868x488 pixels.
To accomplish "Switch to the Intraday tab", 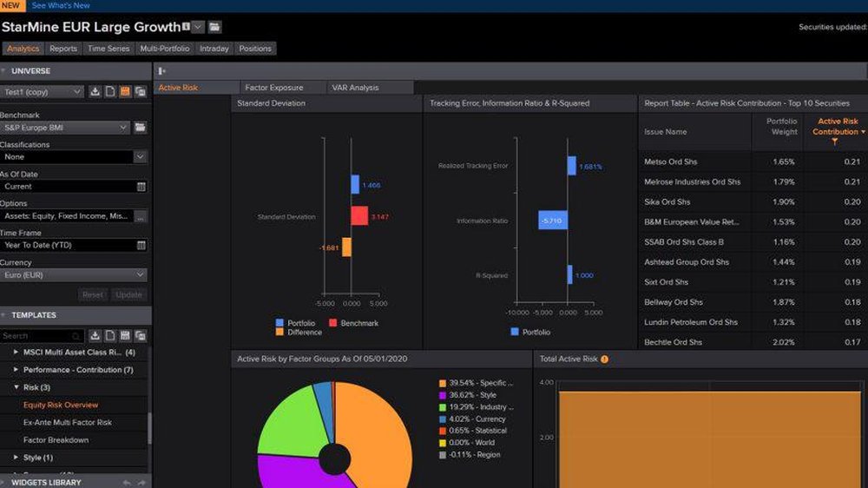I will [x=214, y=49].
